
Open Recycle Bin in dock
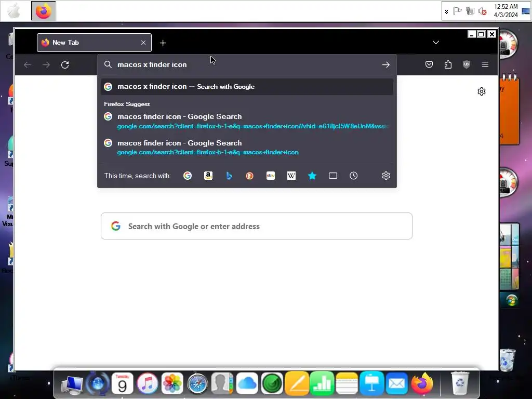[460, 384]
